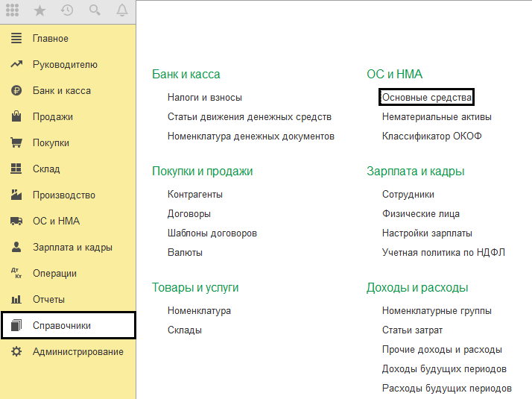The width and height of the screenshot is (532, 399).
Task: Open Настройки зарплаты
Action: pos(427,233)
